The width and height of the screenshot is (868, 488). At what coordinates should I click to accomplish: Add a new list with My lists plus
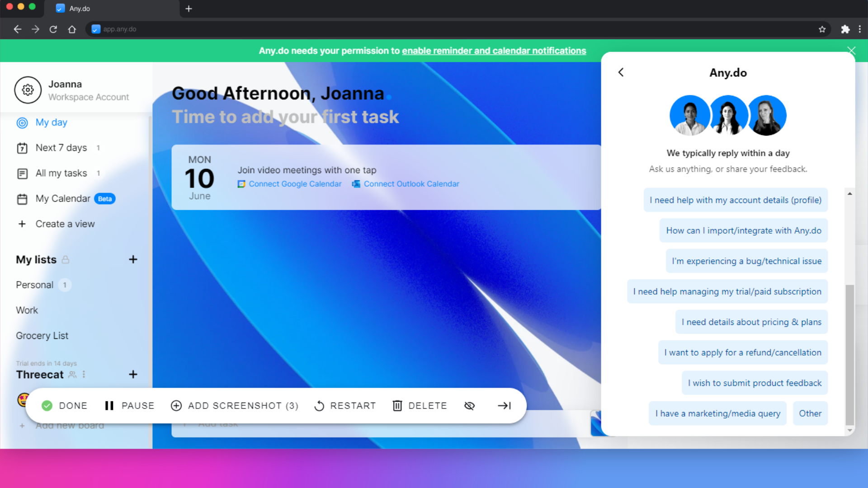pos(133,259)
